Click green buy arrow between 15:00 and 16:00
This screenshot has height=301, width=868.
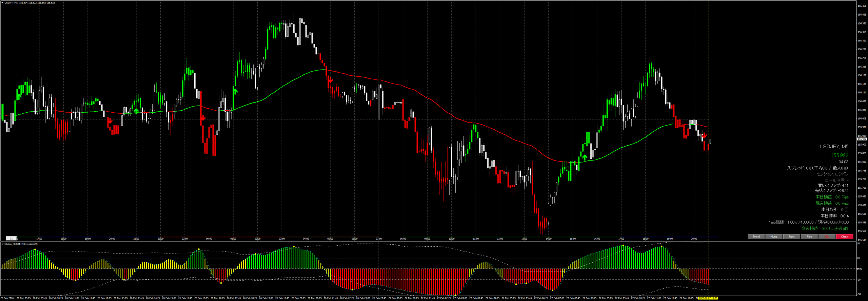pos(585,157)
